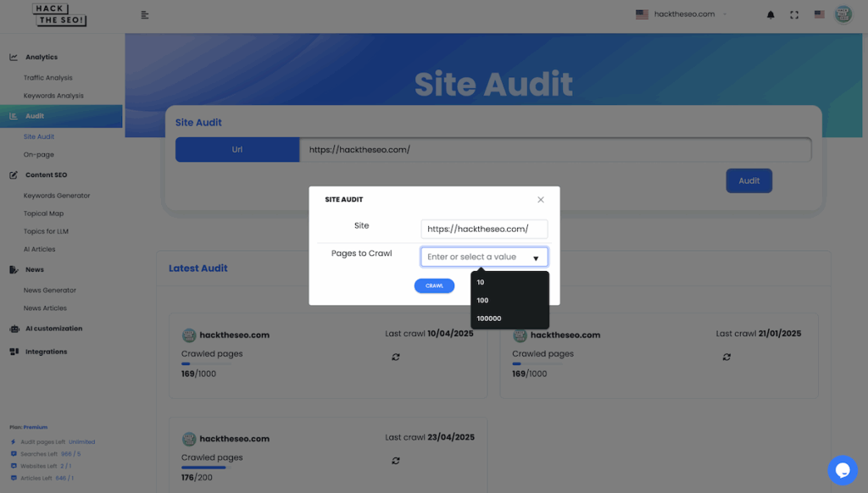Collapse the sidebar with the hamburger icon

(x=144, y=15)
